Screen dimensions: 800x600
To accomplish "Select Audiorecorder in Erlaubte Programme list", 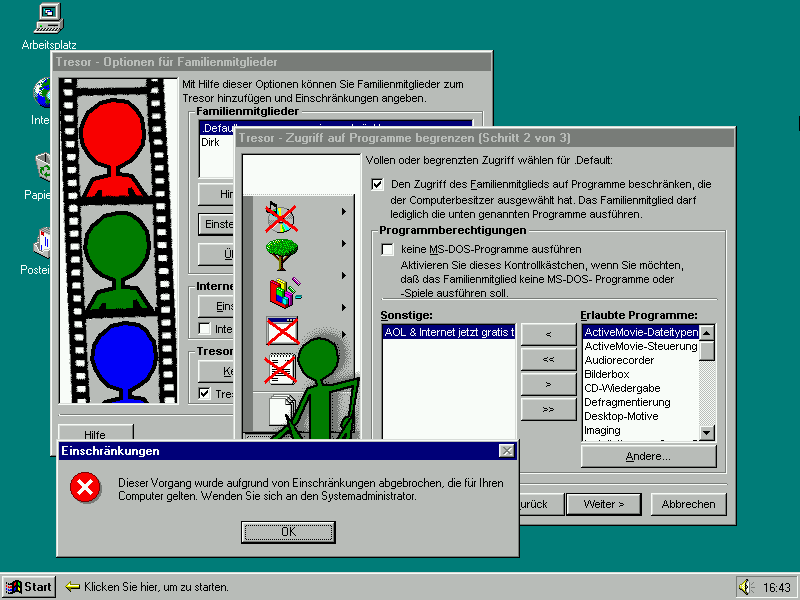I will tap(618, 360).
